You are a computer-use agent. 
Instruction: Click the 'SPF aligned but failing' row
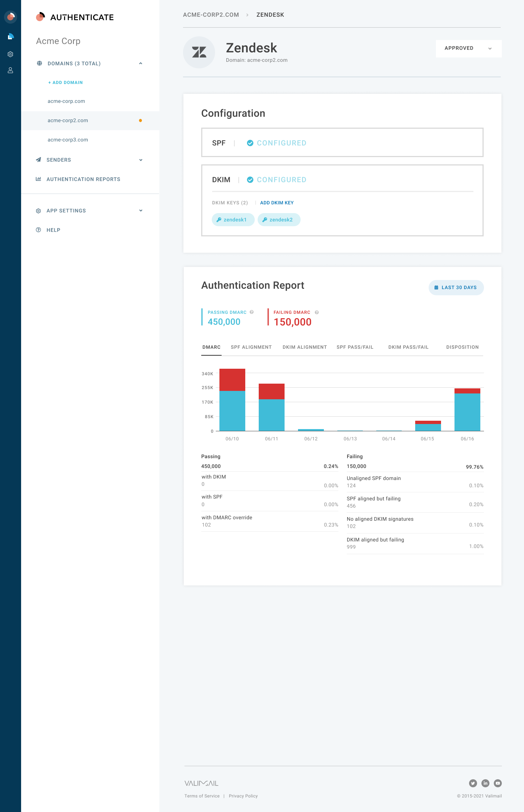click(x=415, y=502)
